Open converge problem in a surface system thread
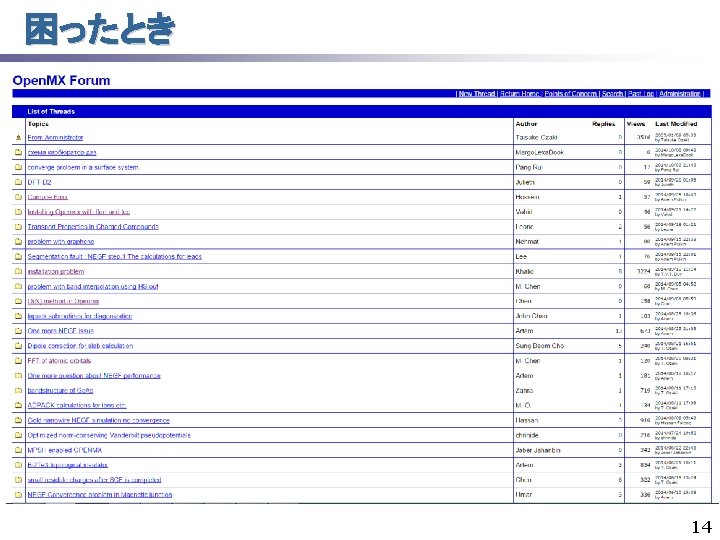720x540 pixels. (84, 167)
